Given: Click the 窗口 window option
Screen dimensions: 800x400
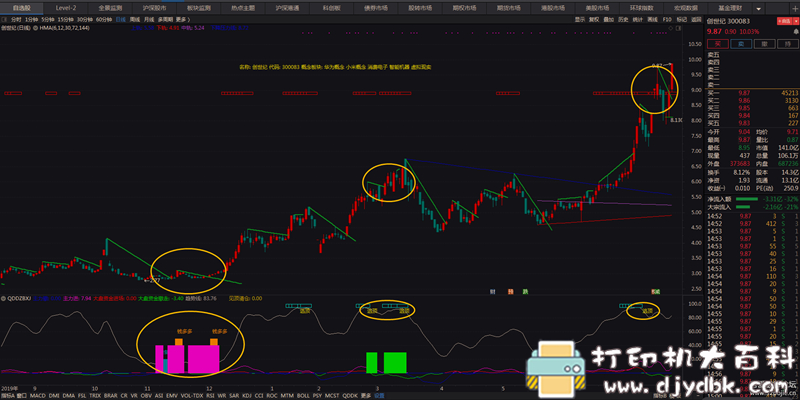Looking at the screenshot, I should click(22, 395).
